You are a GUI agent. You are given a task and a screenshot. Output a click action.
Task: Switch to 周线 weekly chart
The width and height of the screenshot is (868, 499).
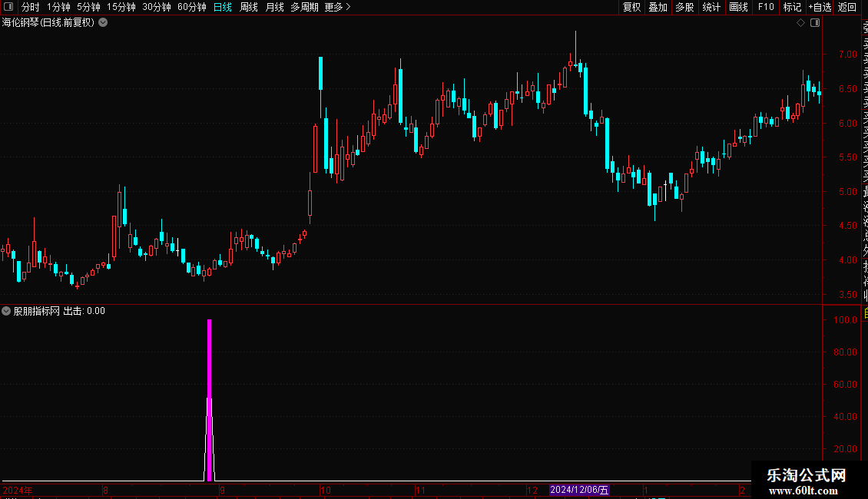[249, 7]
